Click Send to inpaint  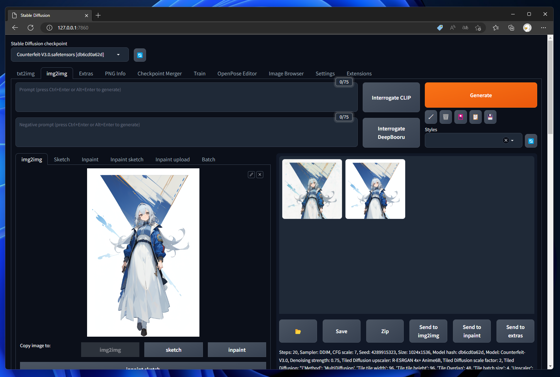coord(472,331)
